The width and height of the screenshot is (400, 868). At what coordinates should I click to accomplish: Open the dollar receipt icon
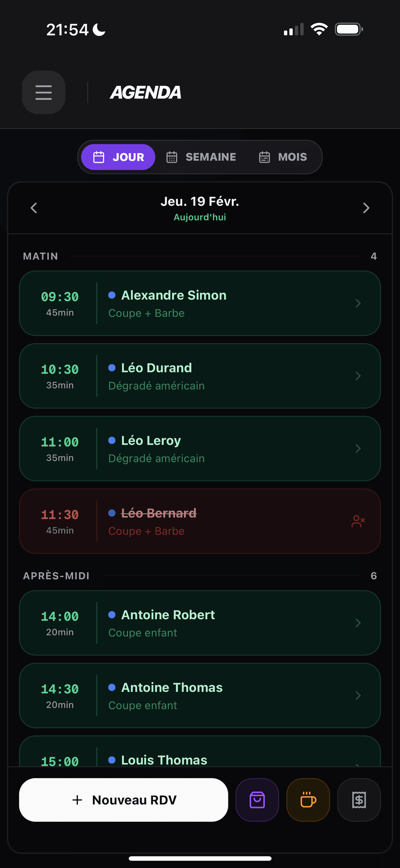pyautogui.click(x=359, y=800)
